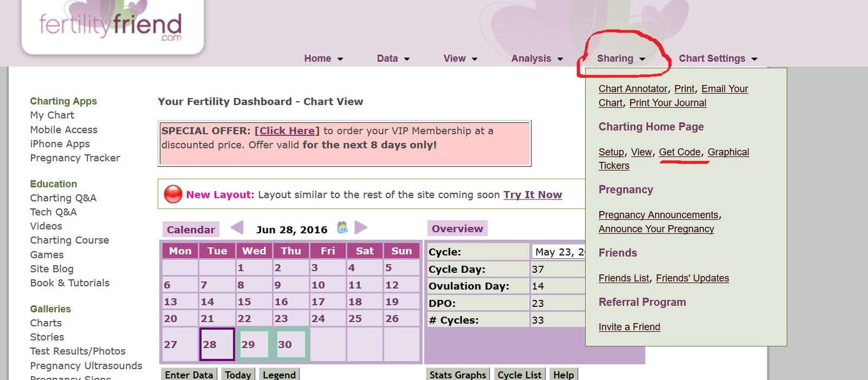Click Get Code in Sharing menu
This screenshot has height=380, width=868.
(x=679, y=152)
